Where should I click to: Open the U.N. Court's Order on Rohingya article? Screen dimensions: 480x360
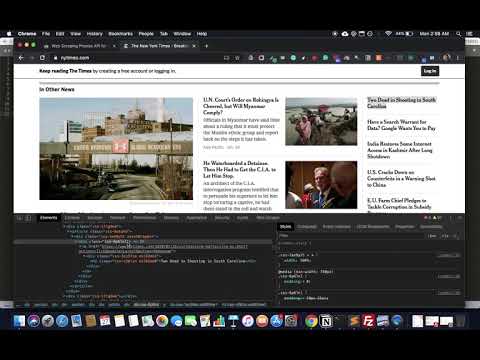[x=241, y=106]
